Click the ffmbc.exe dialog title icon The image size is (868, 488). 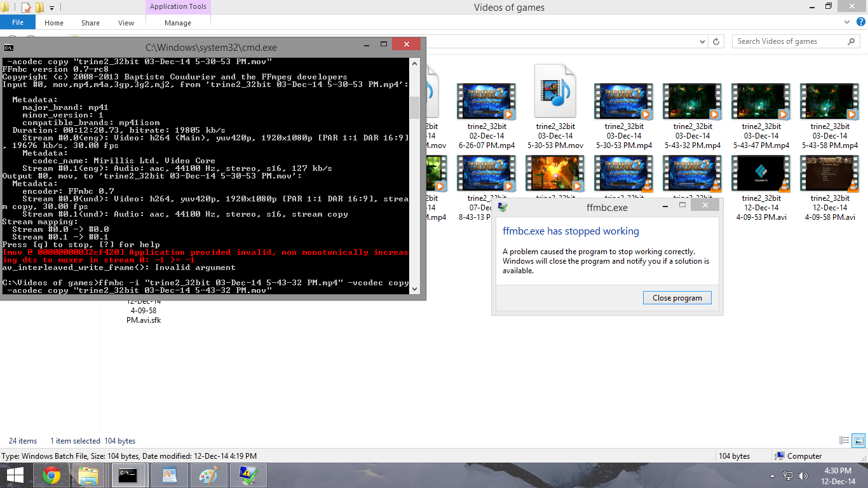coord(502,207)
